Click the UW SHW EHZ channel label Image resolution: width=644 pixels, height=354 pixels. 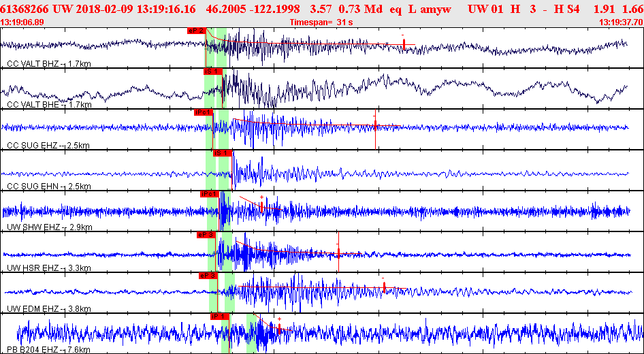pyautogui.click(x=49, y=227)
